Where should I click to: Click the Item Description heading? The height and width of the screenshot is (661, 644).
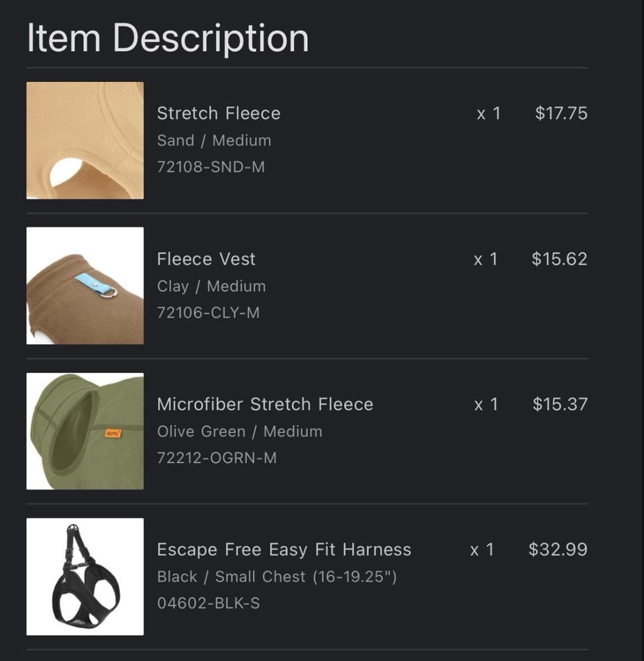point(168,39)
